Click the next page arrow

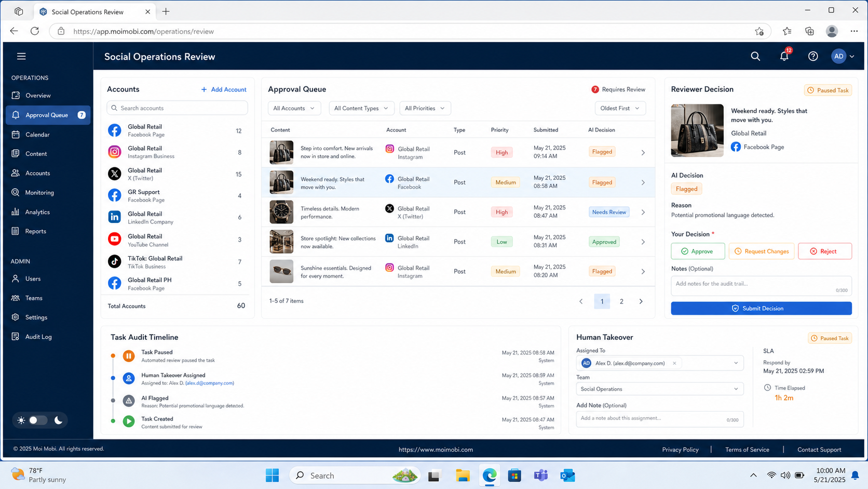coord(641,301)
